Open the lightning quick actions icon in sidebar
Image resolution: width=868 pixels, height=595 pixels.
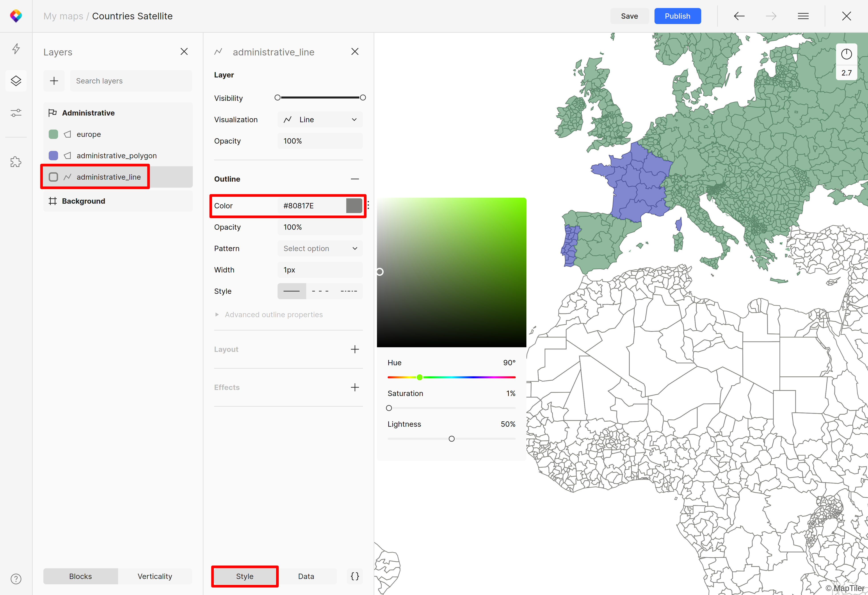point(16,49)
